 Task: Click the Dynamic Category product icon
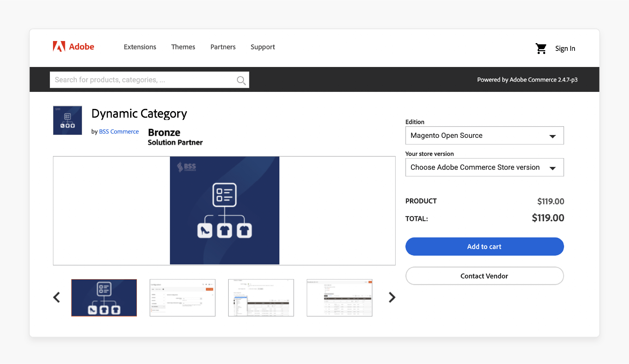coord(67,120)
